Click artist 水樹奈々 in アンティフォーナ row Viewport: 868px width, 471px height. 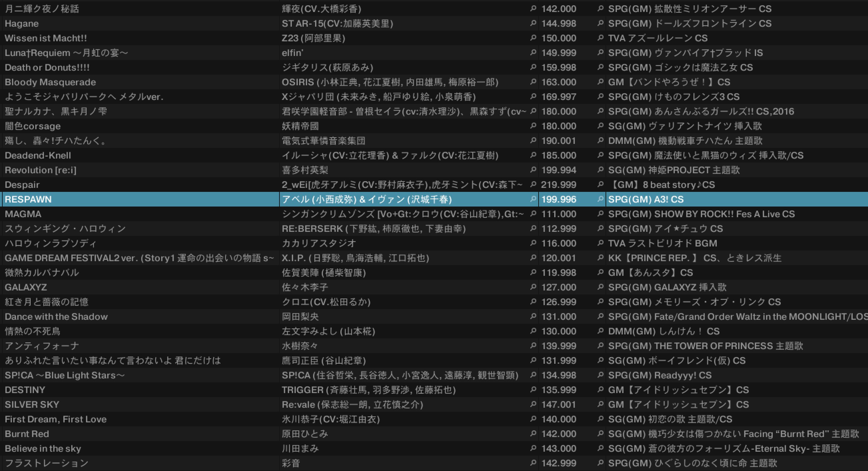[x=299, y=346]
